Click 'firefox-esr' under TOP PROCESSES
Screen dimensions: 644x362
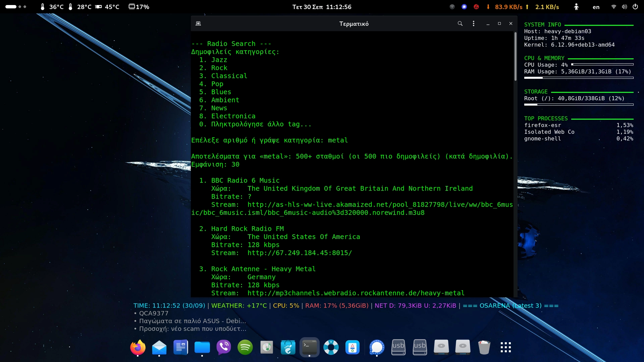coord(542,125)
